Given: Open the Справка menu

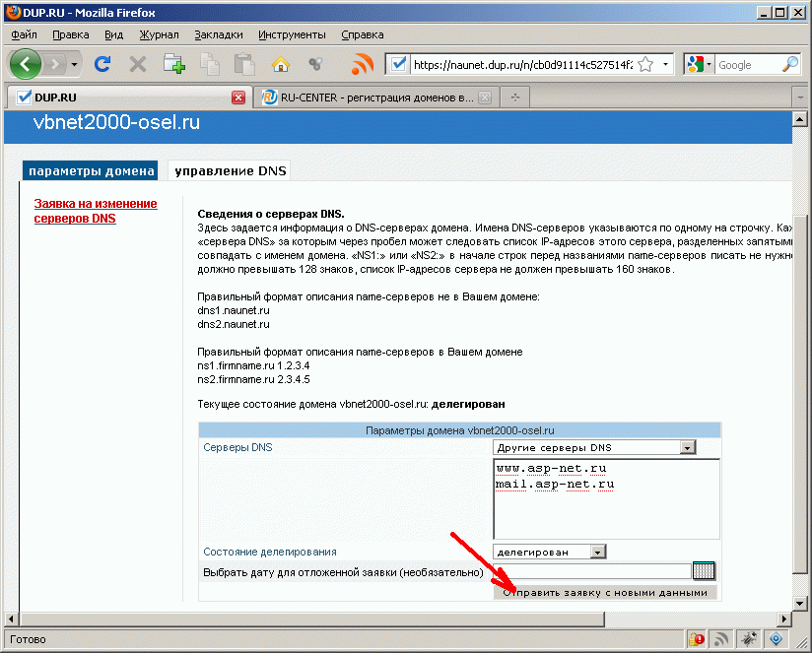Looking at the screenshot, I should click(x=363, y=34).
